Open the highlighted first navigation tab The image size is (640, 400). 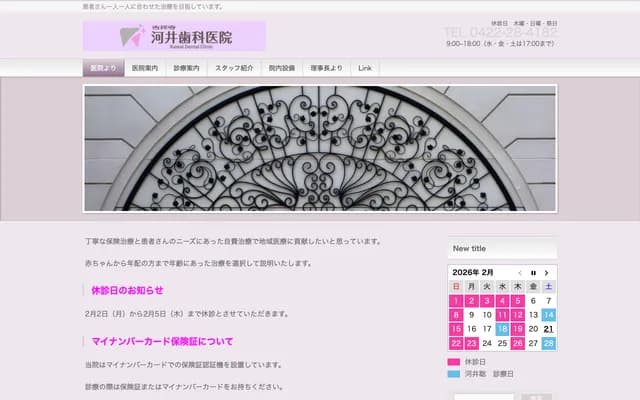[103, 68]
